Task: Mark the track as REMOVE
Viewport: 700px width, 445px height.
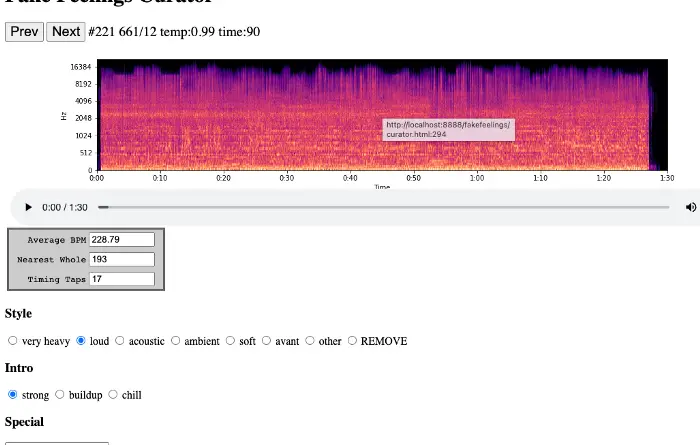Action: [352, 341]
